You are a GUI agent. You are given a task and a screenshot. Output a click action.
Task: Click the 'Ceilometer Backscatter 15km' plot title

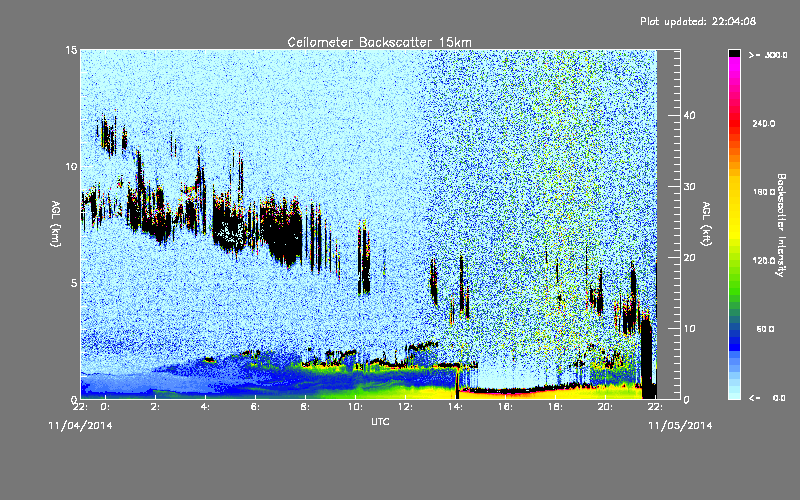379,42
